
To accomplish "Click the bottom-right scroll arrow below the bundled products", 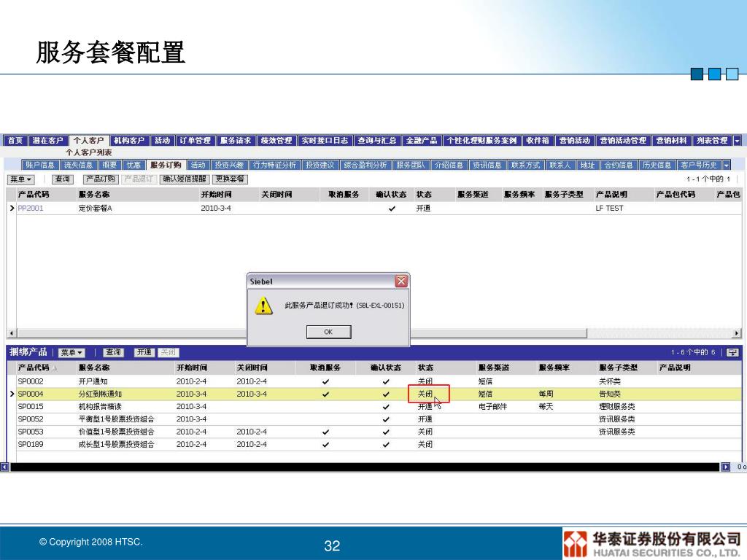I will tap(726, 467).
